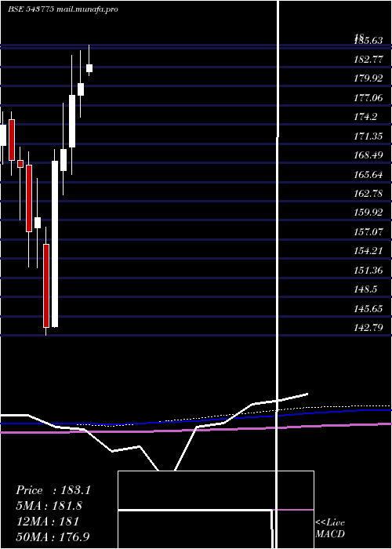This screenshot has width=392, height=549.
Task: Click the 185.63 price axis label
Action: point(368,41)
